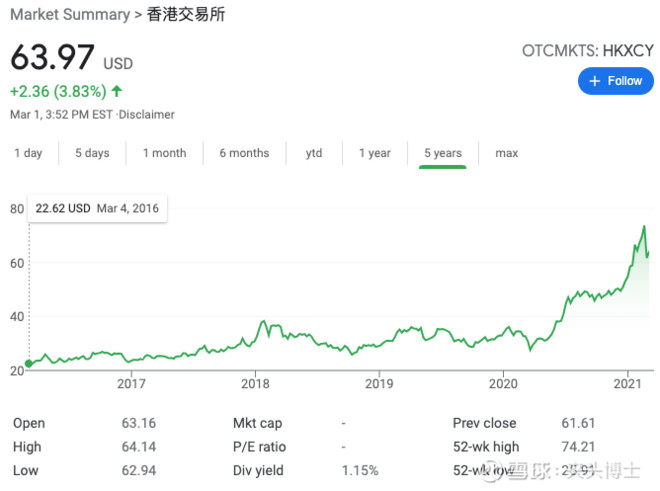Click the 香港交易所 title text

(x=186, y=14)
